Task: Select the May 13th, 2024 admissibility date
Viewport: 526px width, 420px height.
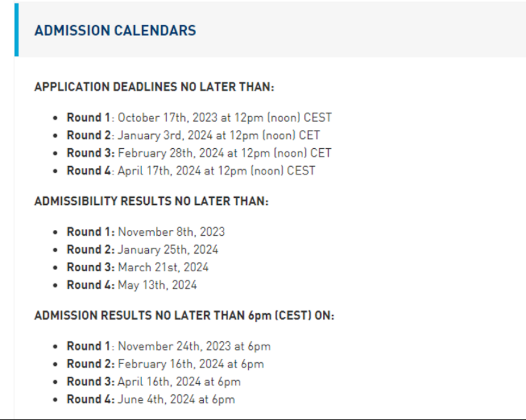Action: coord(158,285)
